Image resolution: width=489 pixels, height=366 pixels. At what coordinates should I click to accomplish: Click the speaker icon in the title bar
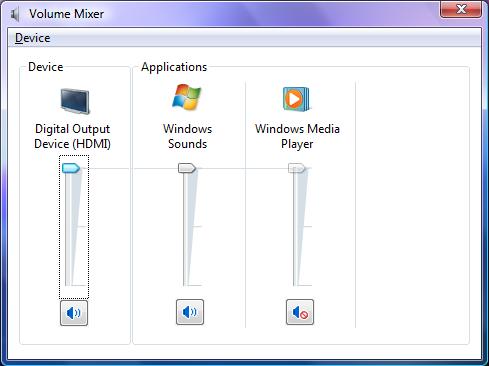[15, 14]
